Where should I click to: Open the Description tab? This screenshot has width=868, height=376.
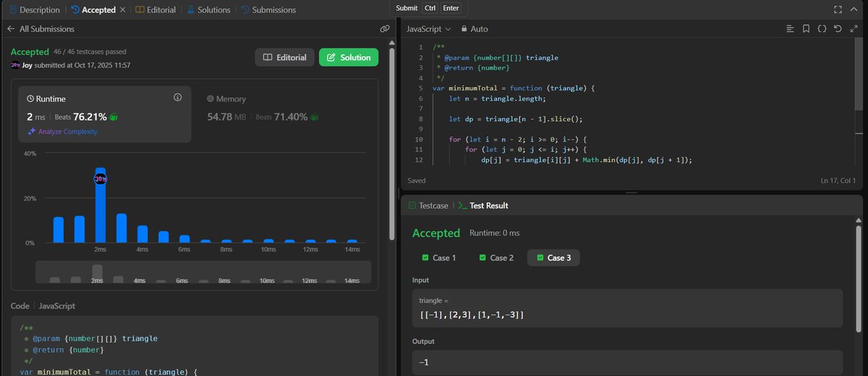[x=35, y=10]
